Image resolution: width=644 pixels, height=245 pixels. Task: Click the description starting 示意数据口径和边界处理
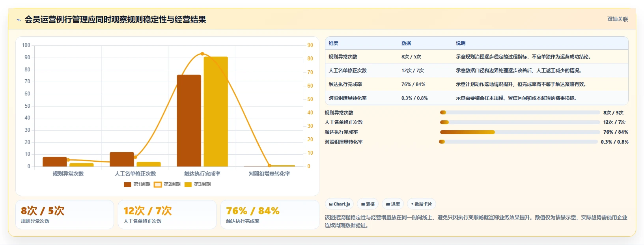(519, 71)
